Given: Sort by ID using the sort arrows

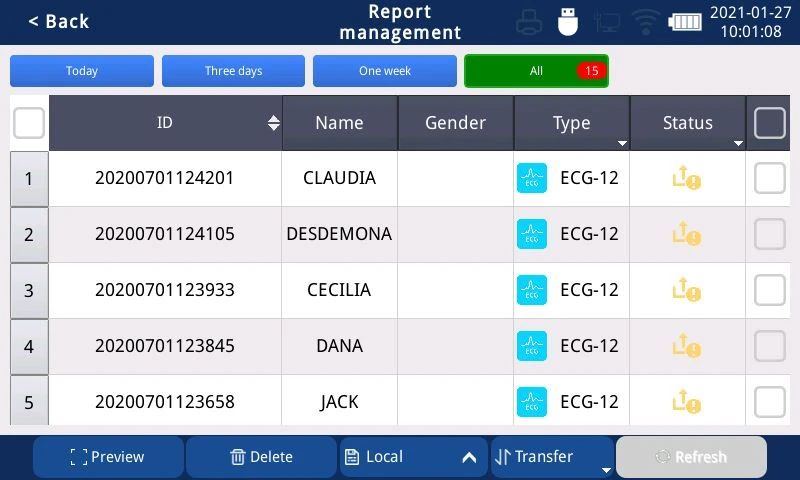Looking at the screenshot, I should (x=273, y=123).
